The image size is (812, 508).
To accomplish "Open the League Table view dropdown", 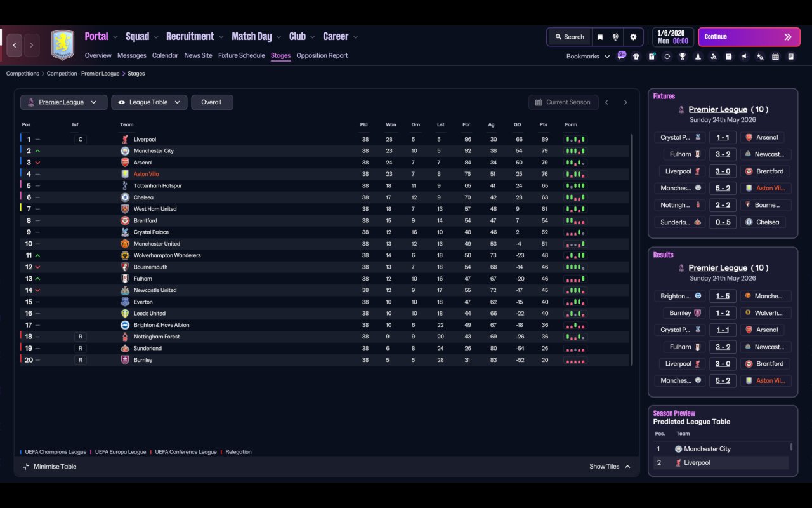I will pos(149,102).
